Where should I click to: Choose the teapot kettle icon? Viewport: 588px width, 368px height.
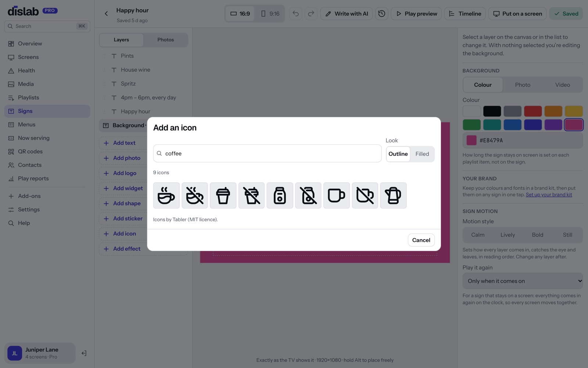point(393,195)
